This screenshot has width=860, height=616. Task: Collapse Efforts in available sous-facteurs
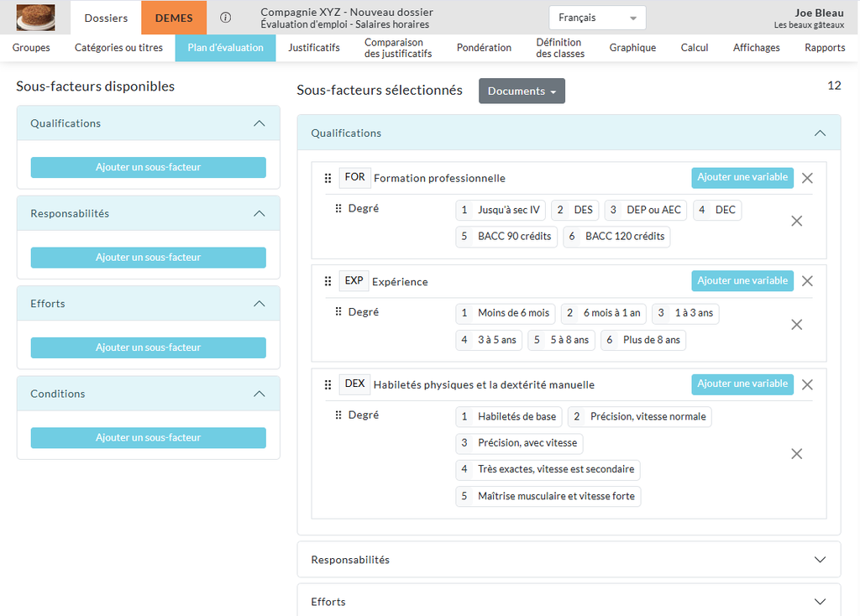pyautogui.click(x=259, y=304)
